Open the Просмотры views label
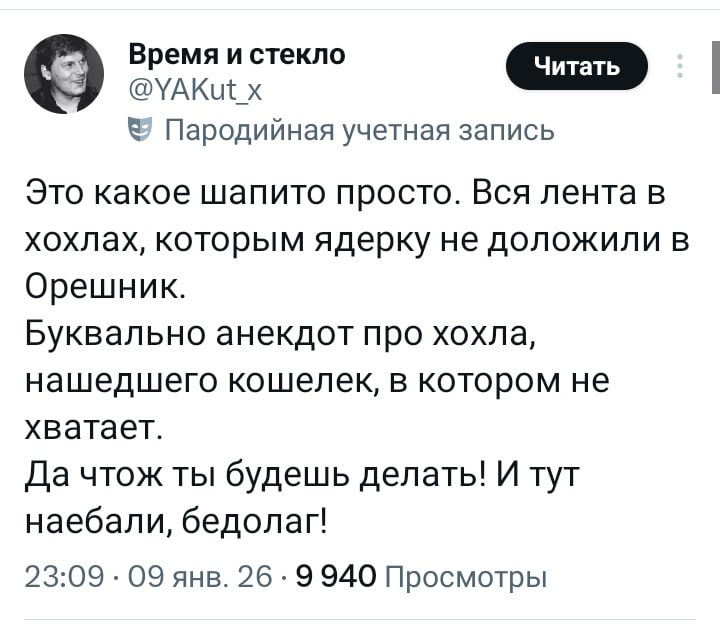720x629 pixels. tap(465, 577)
